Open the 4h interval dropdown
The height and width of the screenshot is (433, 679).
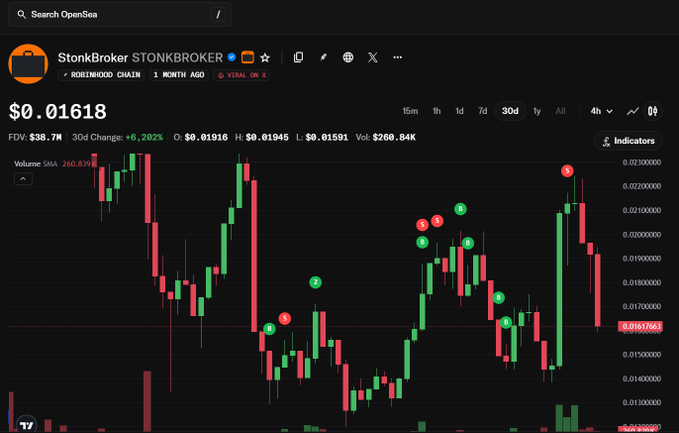point(601,111)
